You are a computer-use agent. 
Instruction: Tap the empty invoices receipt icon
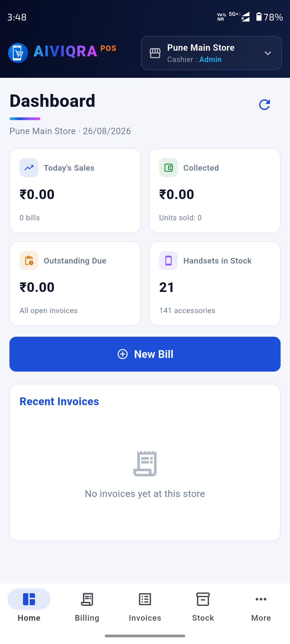[145, 463]
